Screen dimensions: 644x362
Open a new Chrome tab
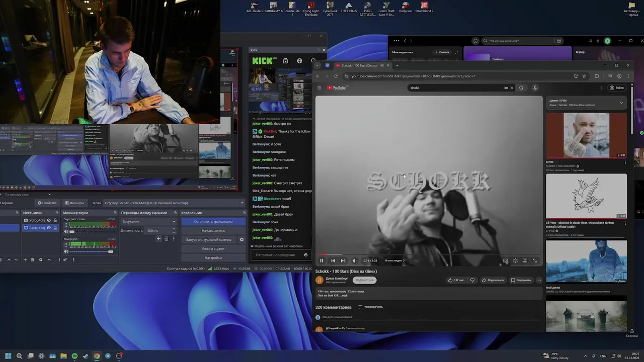397,65
